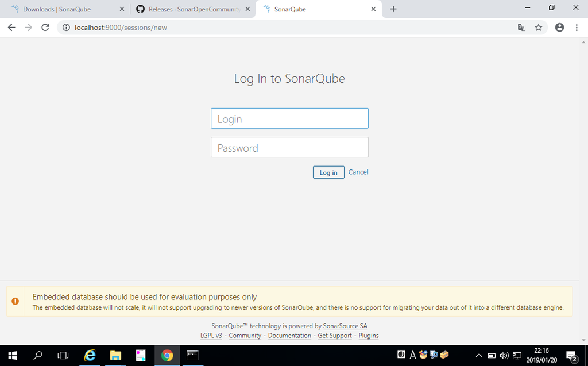588x366 pixels.
Task: Open the network tray icon
Action: click(x=517, y=356)
